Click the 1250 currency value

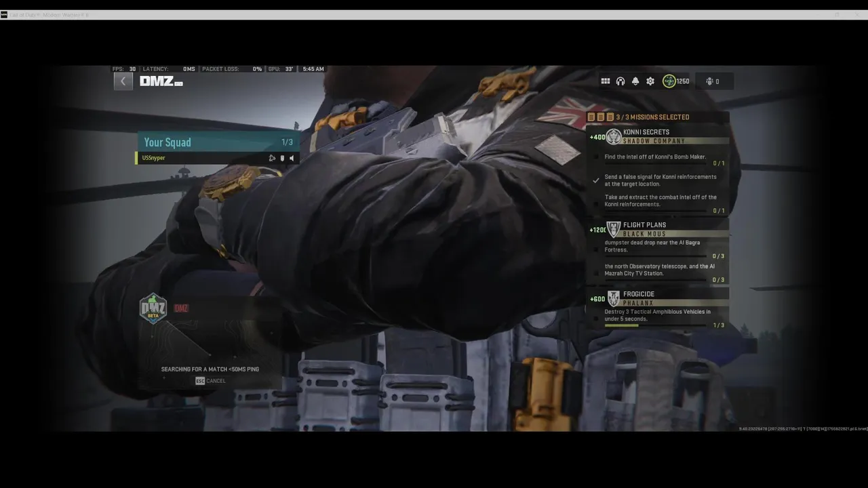(x=682, y=81)
